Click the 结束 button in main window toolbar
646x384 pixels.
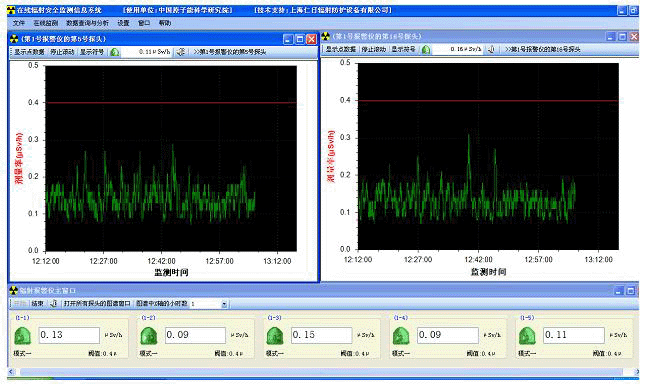[x=37, y=304]
